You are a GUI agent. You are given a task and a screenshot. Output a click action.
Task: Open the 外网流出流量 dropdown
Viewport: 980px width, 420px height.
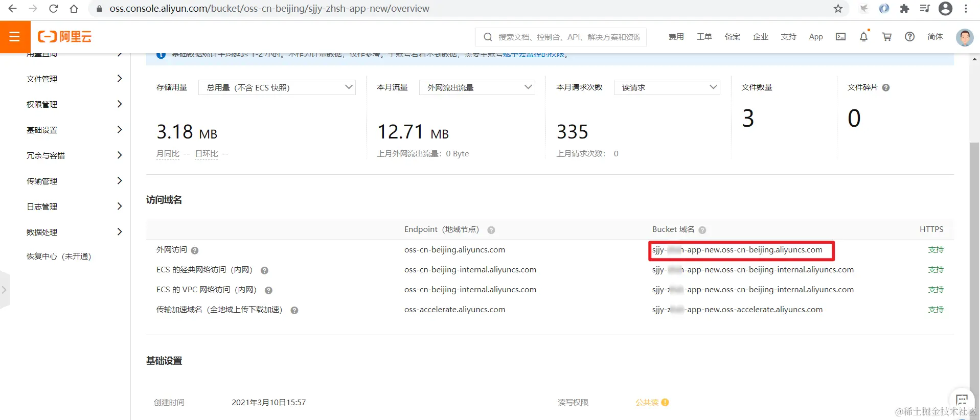477,87
